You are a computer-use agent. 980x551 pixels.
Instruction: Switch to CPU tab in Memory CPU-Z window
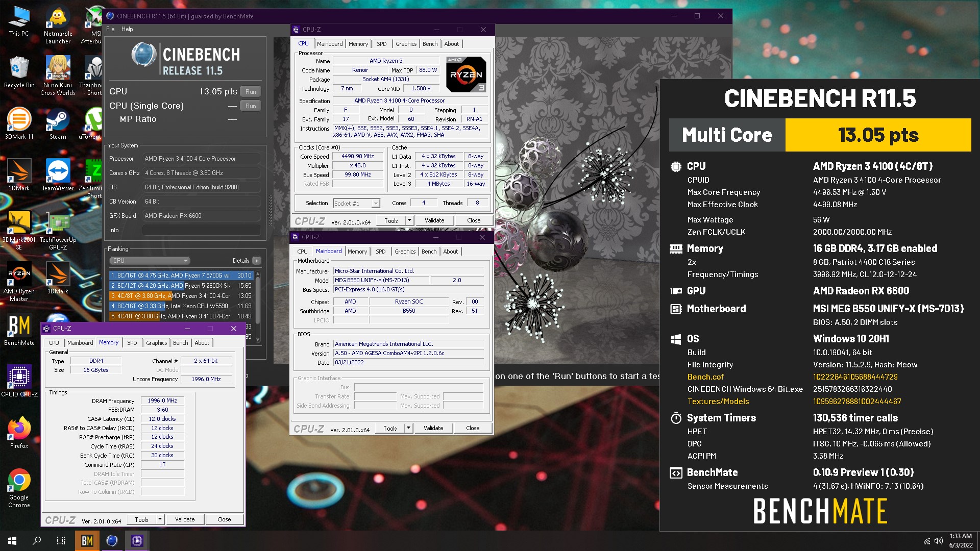point(54,343)
